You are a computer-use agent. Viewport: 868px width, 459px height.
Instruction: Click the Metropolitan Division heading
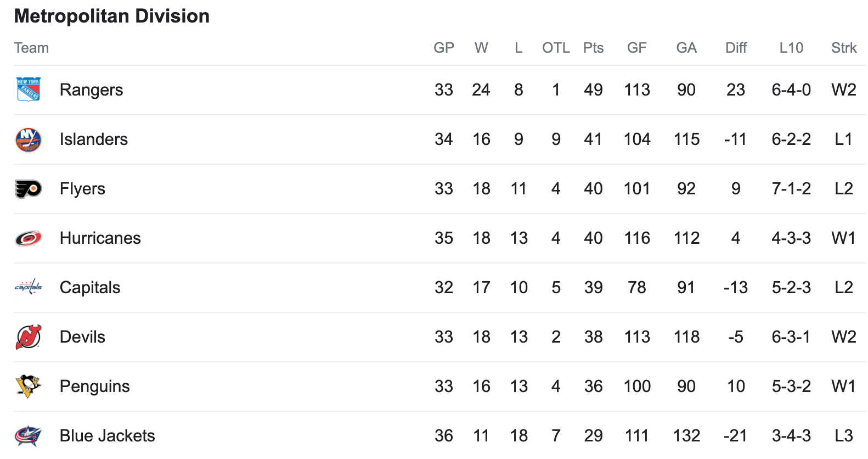(112, 16)
